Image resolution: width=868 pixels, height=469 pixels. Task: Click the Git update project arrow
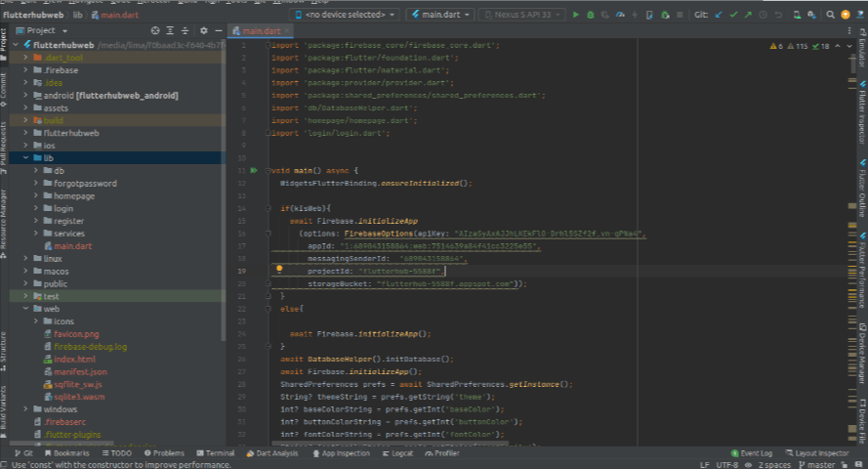click(720, 15)
